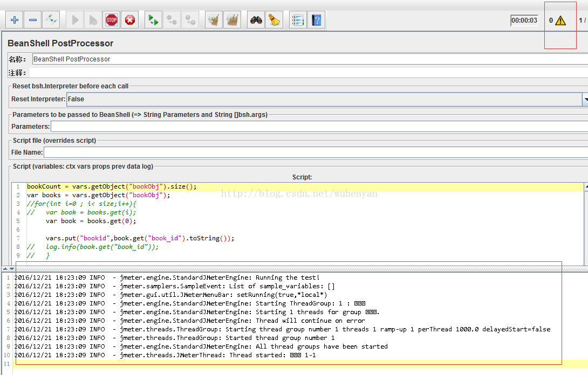Click script line 1 bookCount assignment
This screenshot has height=375, width=588.
coord(112,186)
